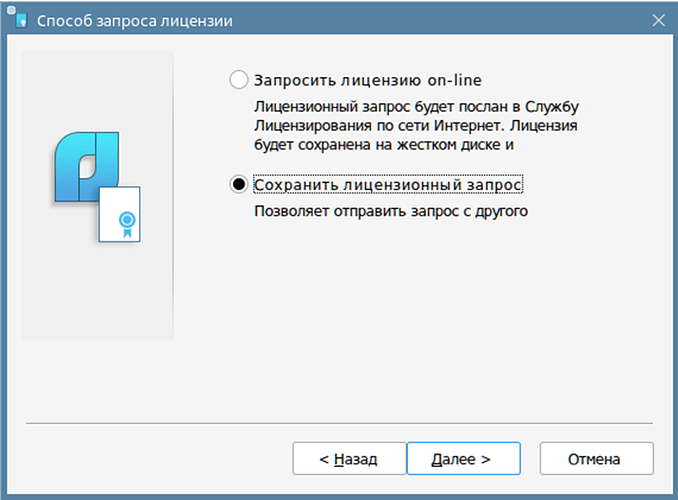The image size is (678, 500).
Task: Click the blue nanoCAD logo graphic
Action: click(86, 167)
